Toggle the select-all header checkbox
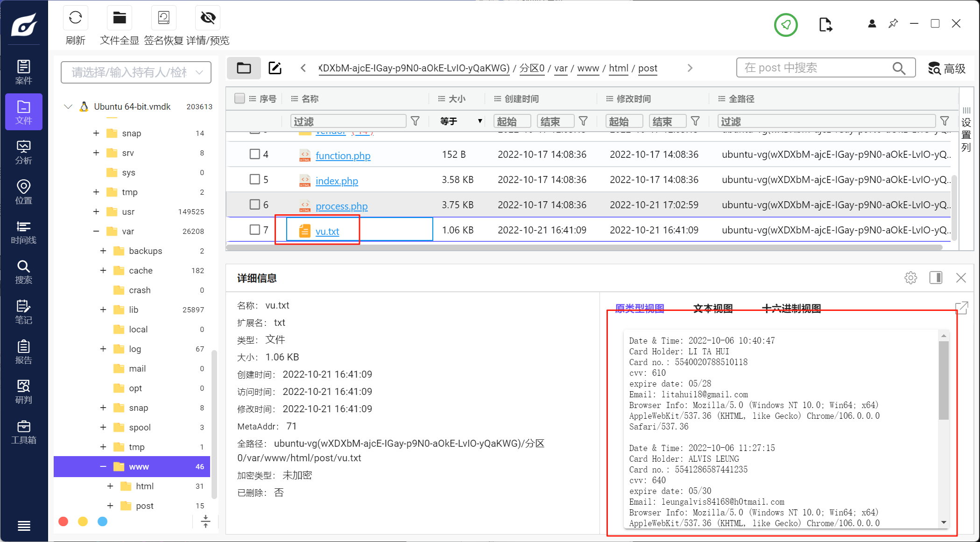Image resolution: width=980 pixels, height=542 pixels. 240,99
